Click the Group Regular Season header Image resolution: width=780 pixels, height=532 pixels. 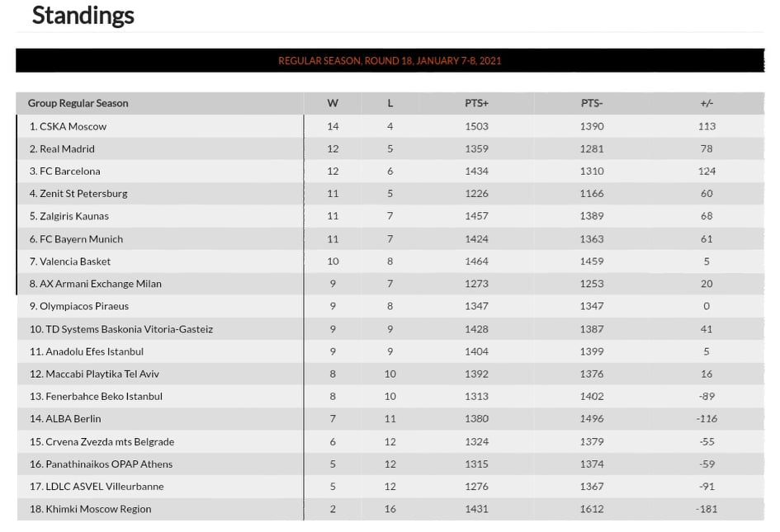click(x=78, y=103)
